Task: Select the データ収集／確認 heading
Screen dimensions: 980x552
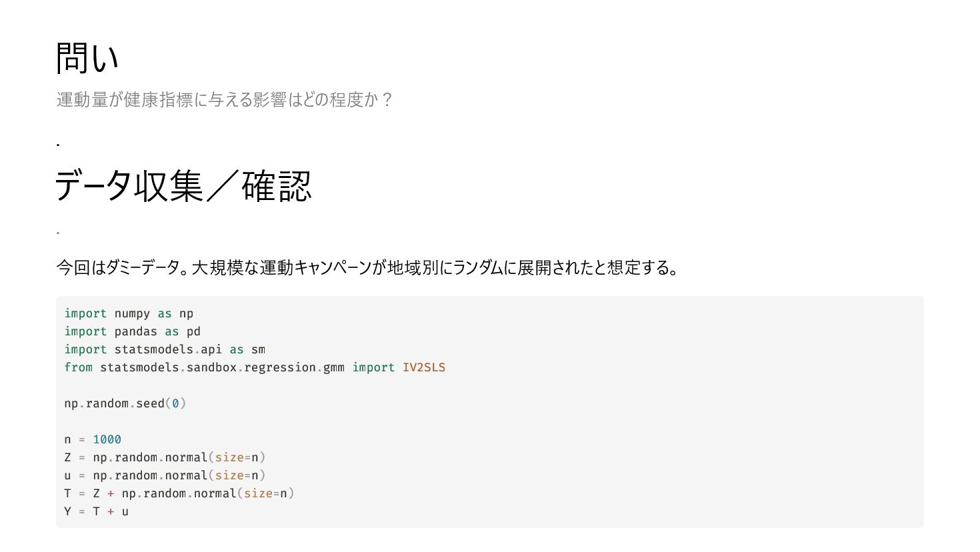Action: click(x=183, y=186)
